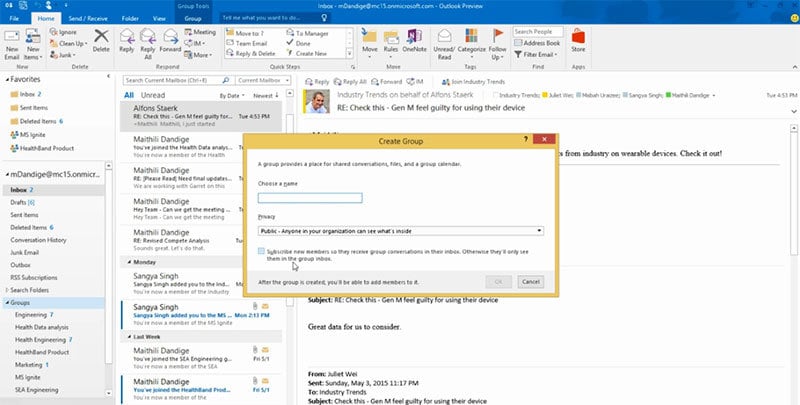The height and width of the screenshot is (405, 800).
Task: Open the New Items menu button
Action: coord(33,44)
